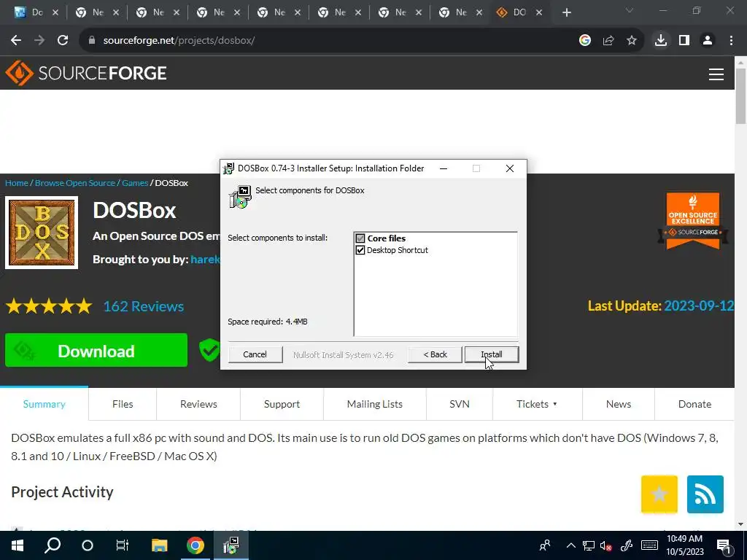Click the blue RSS feed icon
Screen dimensions: 747x560
tap(705, 494)
